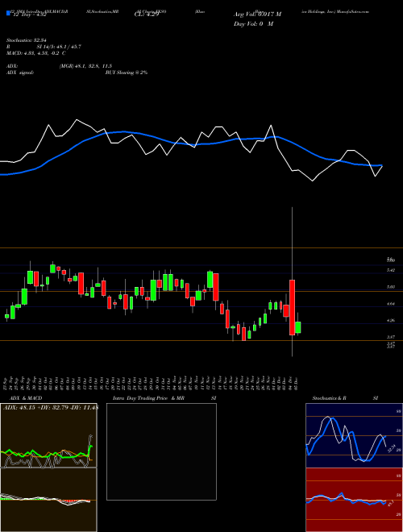Click the 'ADX & MACD' panel title
The height and width of the screenshot is (532, 403).
point(26,398)
